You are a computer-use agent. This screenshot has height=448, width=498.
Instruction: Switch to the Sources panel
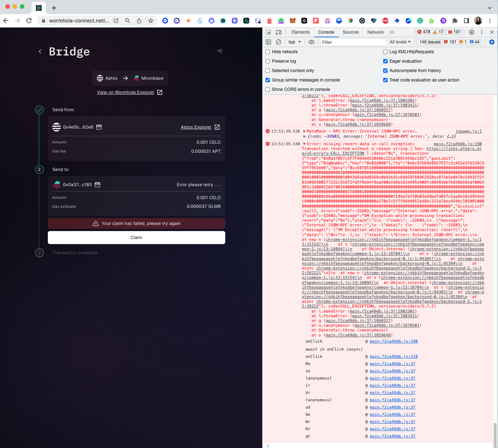[350, 32]
